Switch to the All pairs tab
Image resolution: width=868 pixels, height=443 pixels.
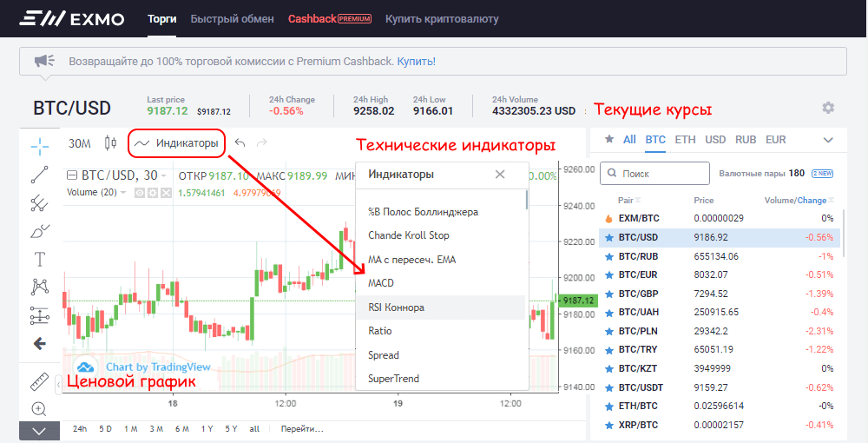629,140
